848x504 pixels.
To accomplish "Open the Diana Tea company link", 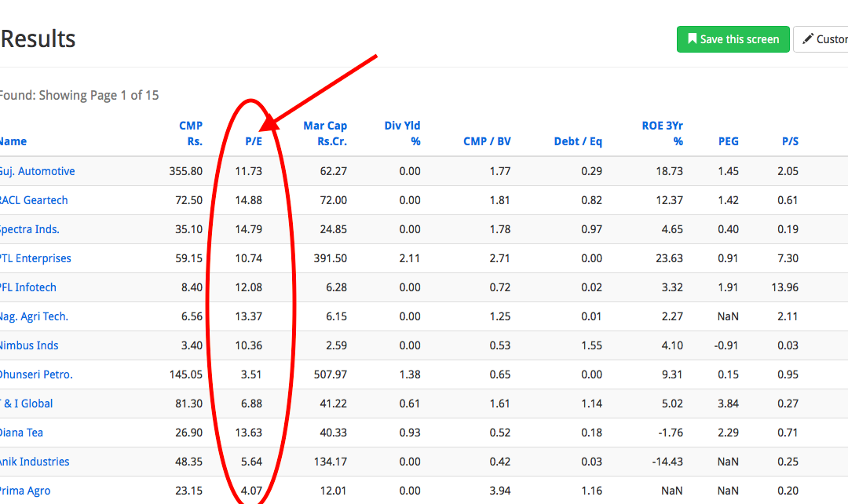I will tap(21, 433).
